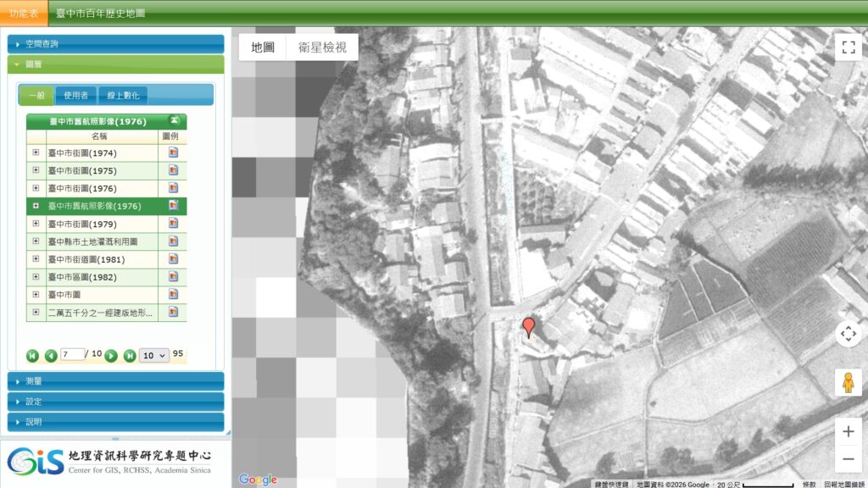Expand 二萬五千分之一經建版地形 layer row

(x=36, y=312)
